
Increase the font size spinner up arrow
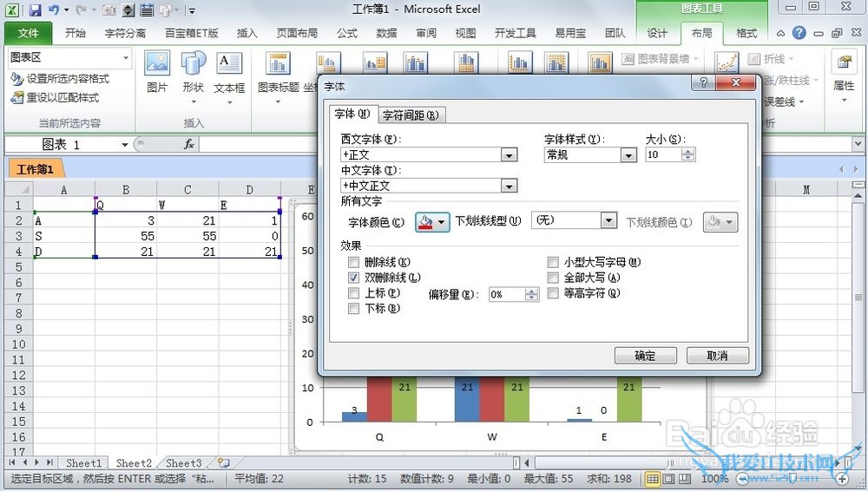[x=687, y=152]
